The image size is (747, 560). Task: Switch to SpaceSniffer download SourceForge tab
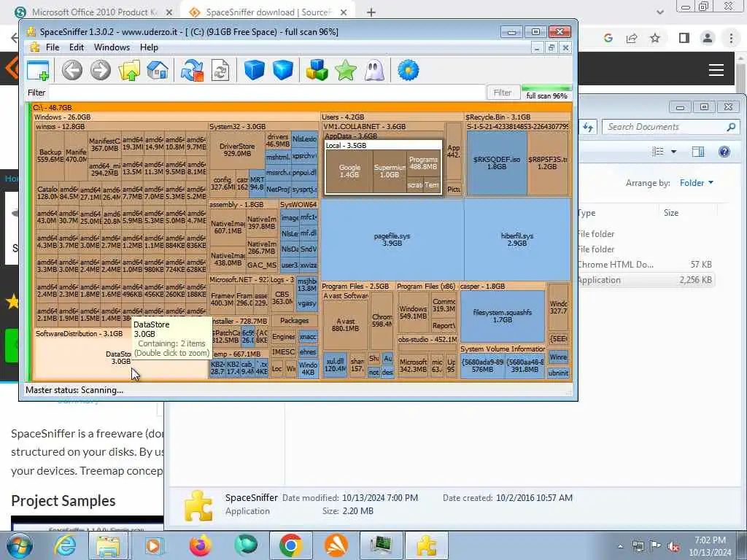pyautogui.click(x=268, y=12)
